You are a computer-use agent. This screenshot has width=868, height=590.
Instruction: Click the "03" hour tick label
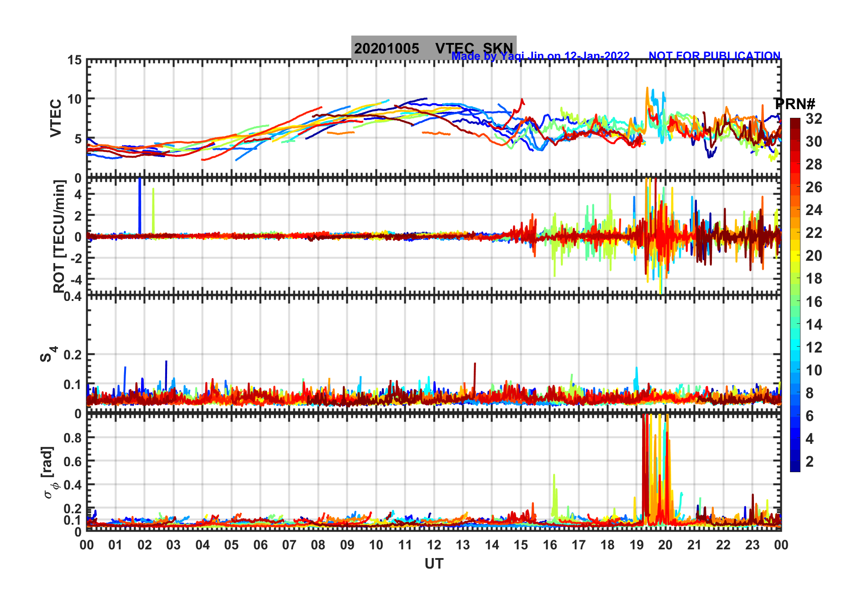click(x=173, y=545)
